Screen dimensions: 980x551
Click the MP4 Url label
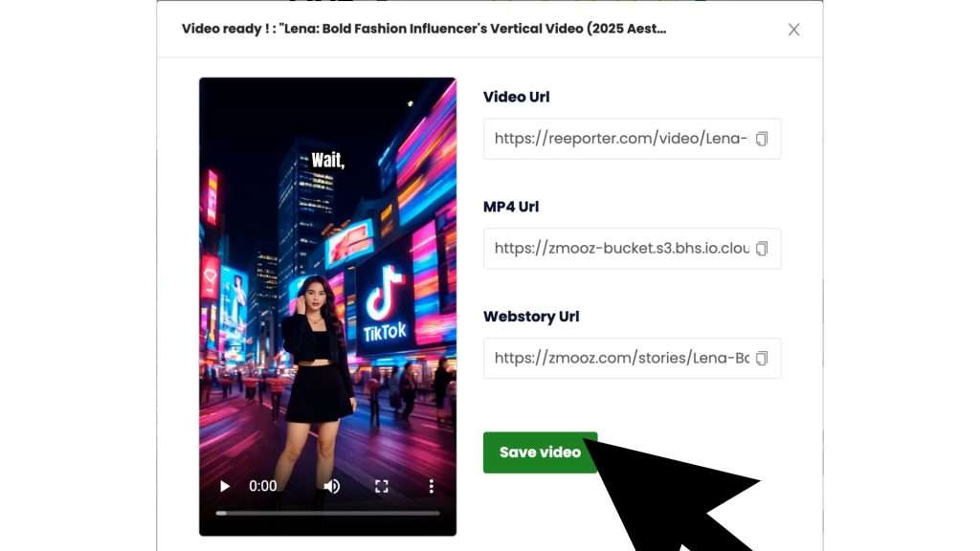(x=511, y=207)
